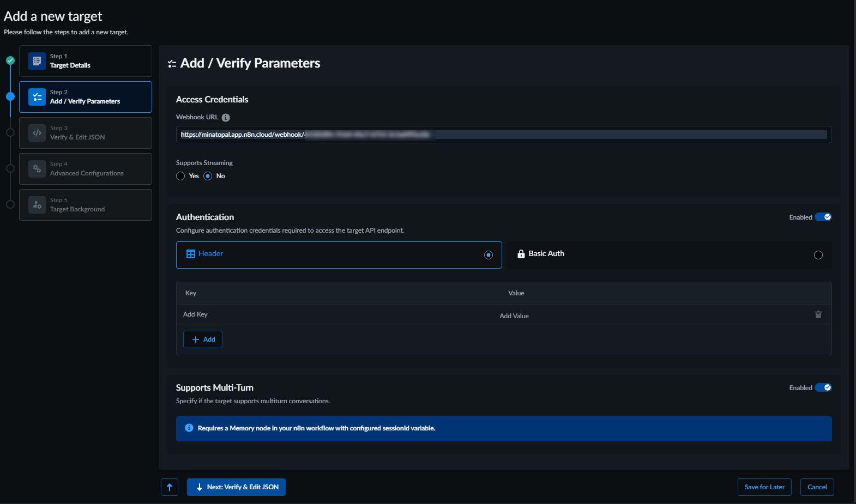Click the Header table icon
The height and width of the screenshot is (504, 856).
[x=191, y=254]
